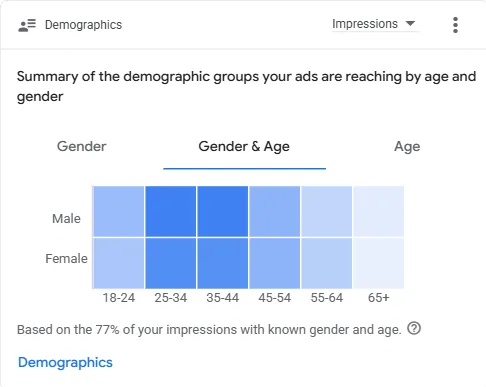The image size is (486, 387).
Task: Open the three-dot more options menu
Action: point(455,25)
